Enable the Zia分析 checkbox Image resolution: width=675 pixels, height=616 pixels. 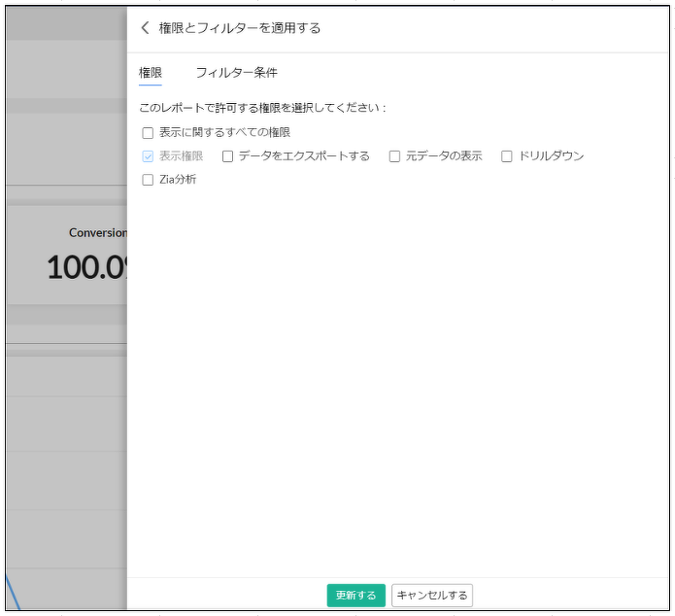(148, 180)
